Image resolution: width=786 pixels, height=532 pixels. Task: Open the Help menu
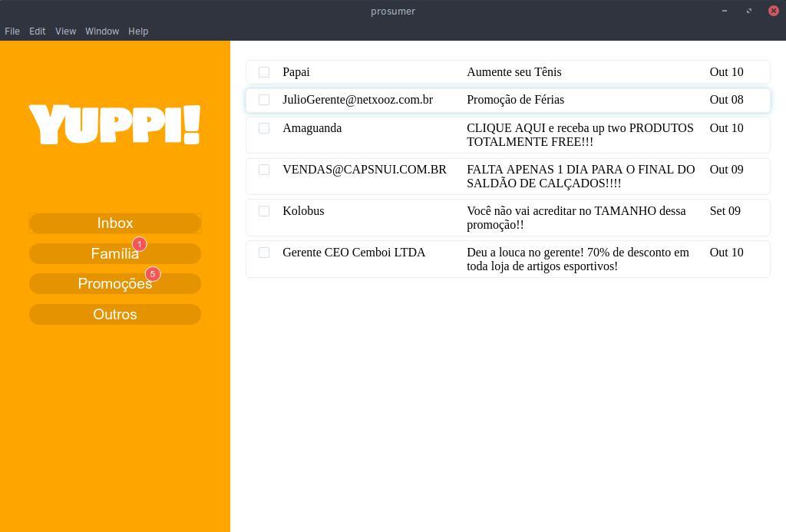[x=138, y=31]
